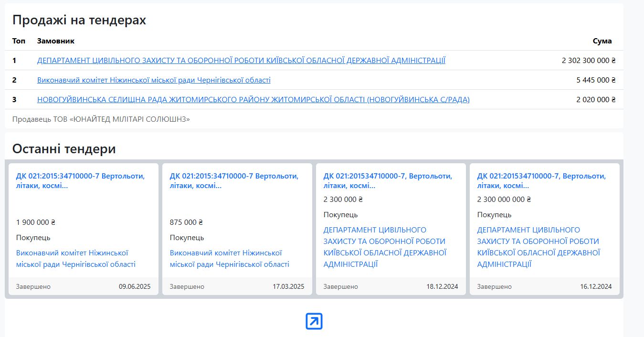Open tender title in the 2 300 000 ₴ card
This screenshot has width=644, height=337.
pos(388,181)
